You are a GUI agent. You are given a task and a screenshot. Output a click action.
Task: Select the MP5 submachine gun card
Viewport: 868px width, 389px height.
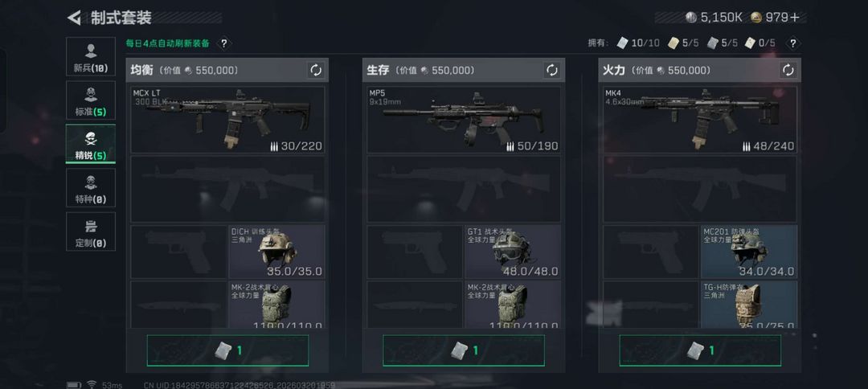pyautogui.click(x=464, y=120)
